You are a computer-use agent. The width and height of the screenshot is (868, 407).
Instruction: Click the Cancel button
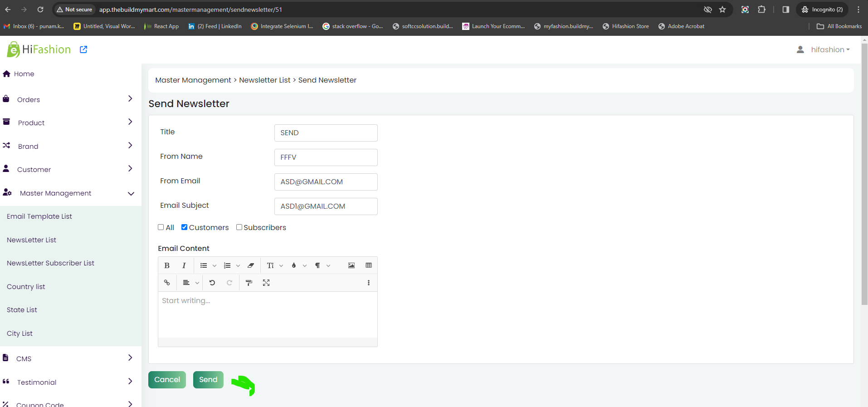pos(167,380)
